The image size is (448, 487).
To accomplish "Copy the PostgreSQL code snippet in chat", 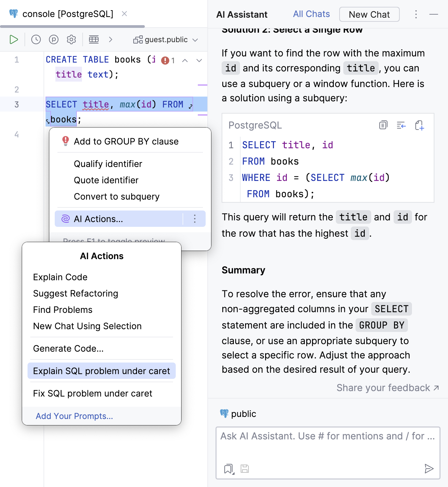I will point(383,125).
